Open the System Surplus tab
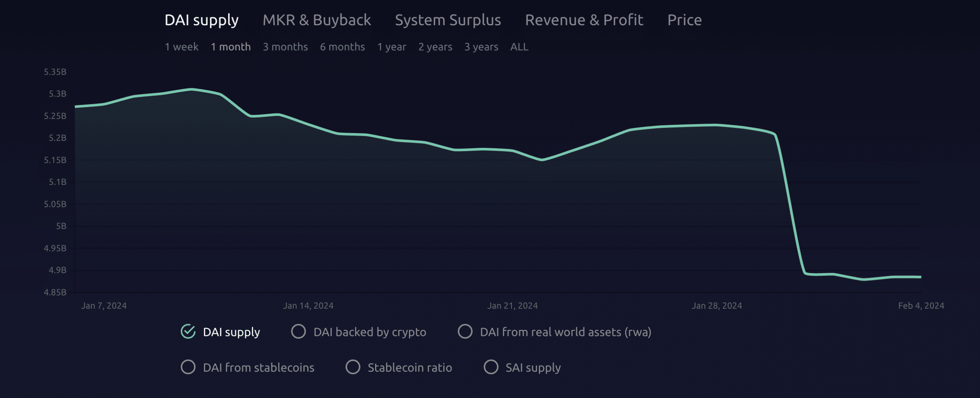This screenshot has height=398, width=980. click(448, 20)
